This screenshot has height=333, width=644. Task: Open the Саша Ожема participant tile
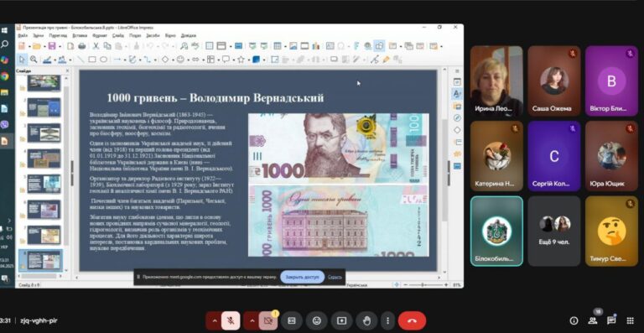[554, 81]
